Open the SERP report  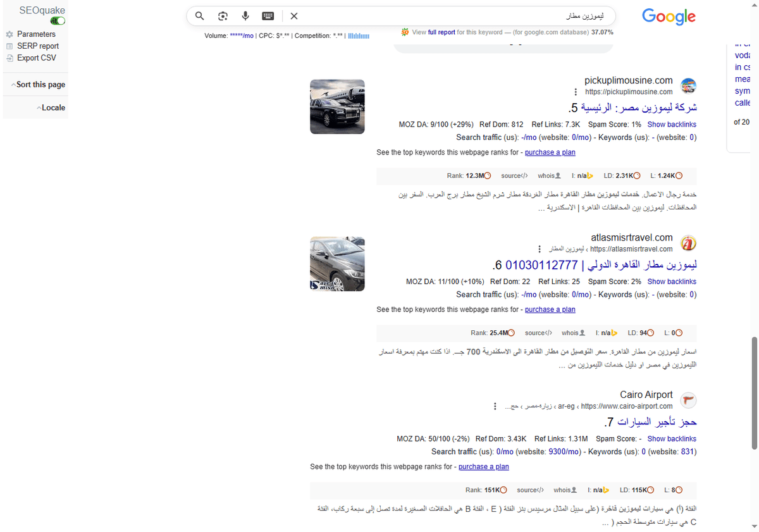click(37, 46)
